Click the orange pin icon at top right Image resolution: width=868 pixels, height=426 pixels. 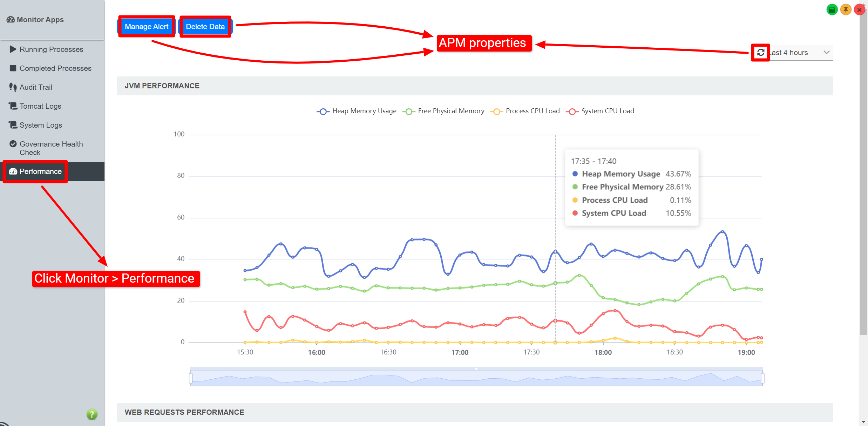click(x=846, y=10)
